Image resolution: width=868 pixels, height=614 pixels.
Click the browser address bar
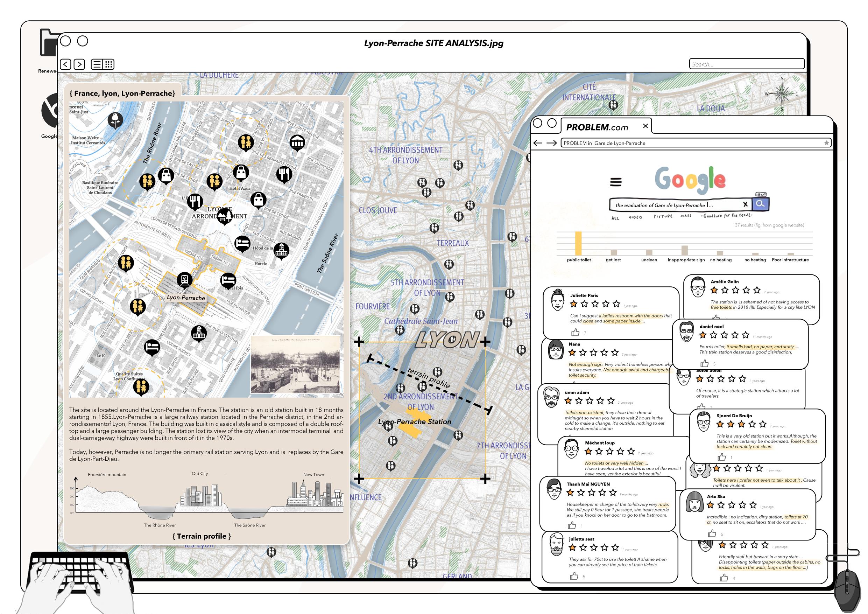(x=696, y=143)
